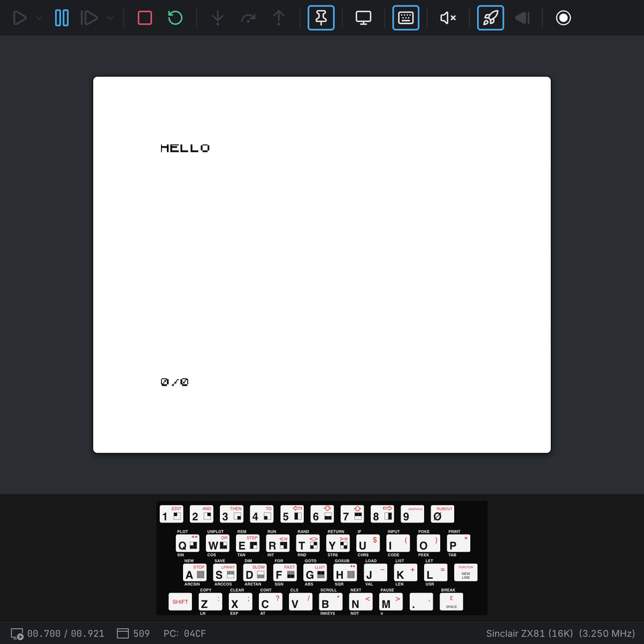Click the I INPUT key
Viewport: 644px width, 644px height.
[398, 543]
